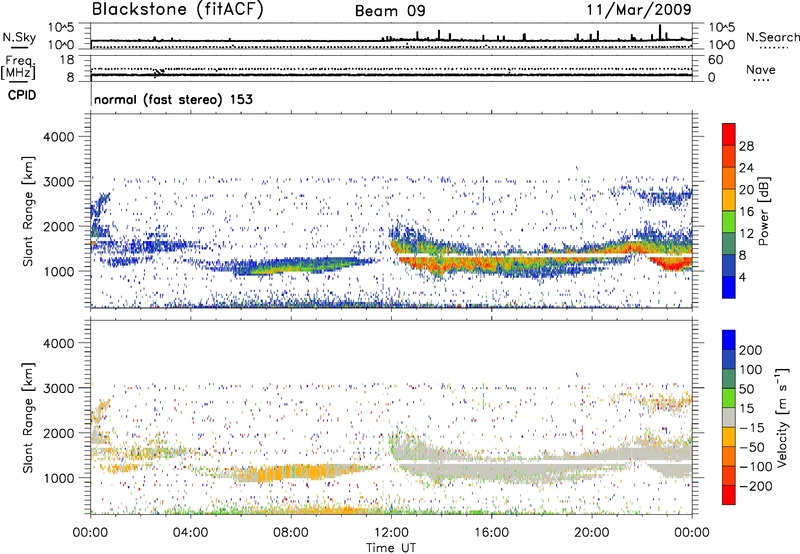800x554 pixels.
Task: Click the "N.Sky" legend label
Action: click(x=19, y=37)
